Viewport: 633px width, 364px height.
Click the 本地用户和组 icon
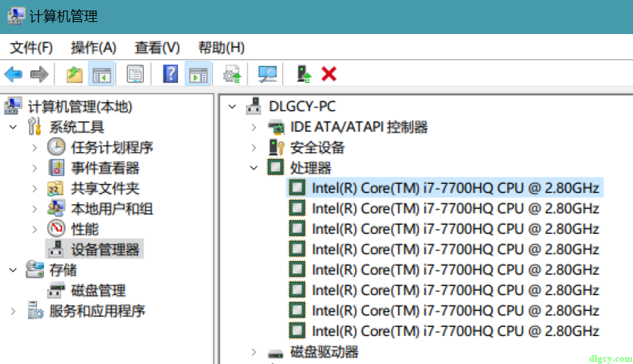point(56,208)
